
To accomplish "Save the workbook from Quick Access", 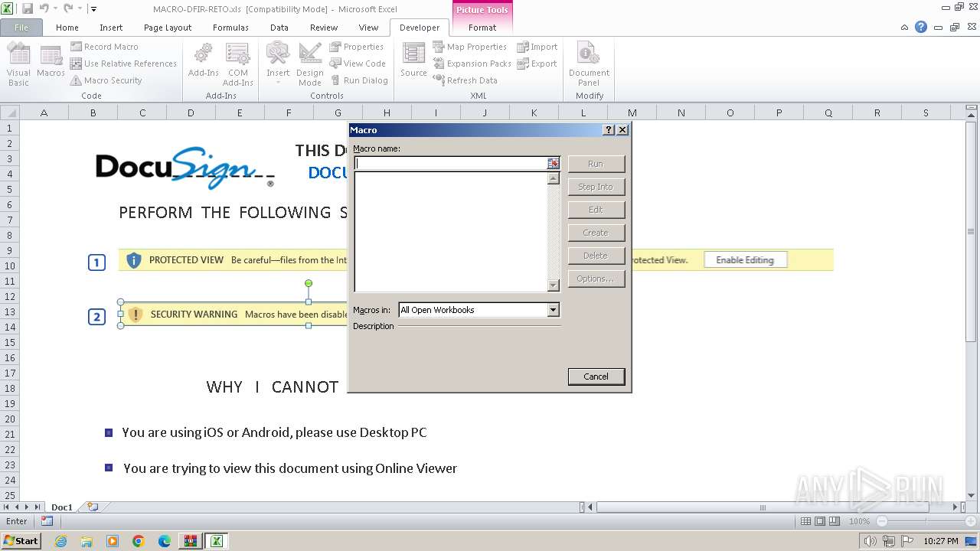I will pos(28,9).
